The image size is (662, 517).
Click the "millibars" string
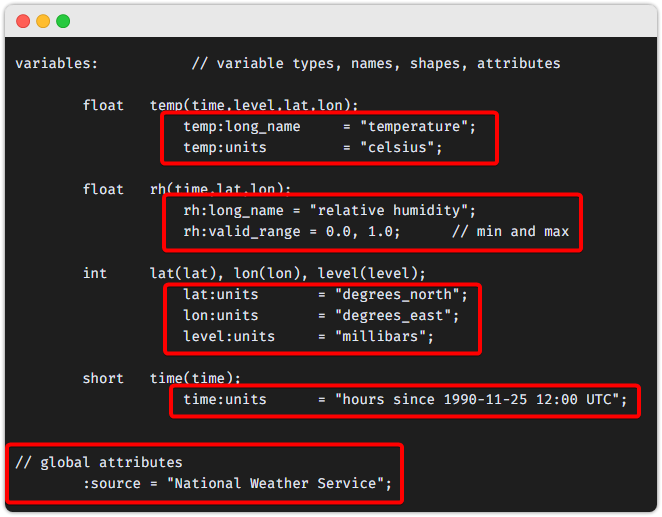pyautogui.click(x=380, y=336)
